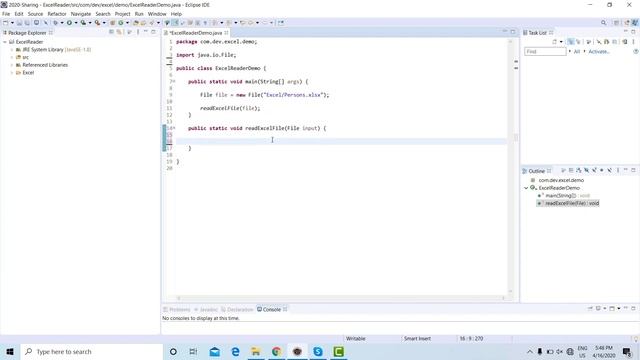Open the Debug dropdown arrow in toolbar
This screenshot has width=640, height=360.
click(62, 23)
